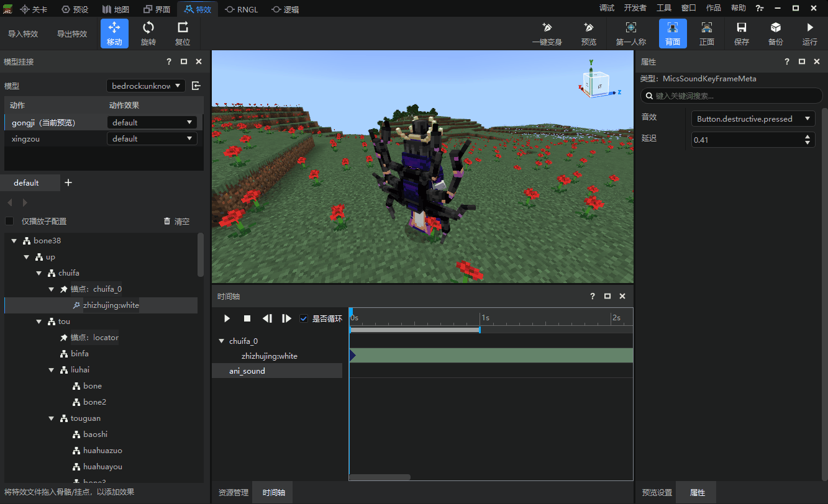
Task: Open the 界面 tab
Action: tap(157, 9)
